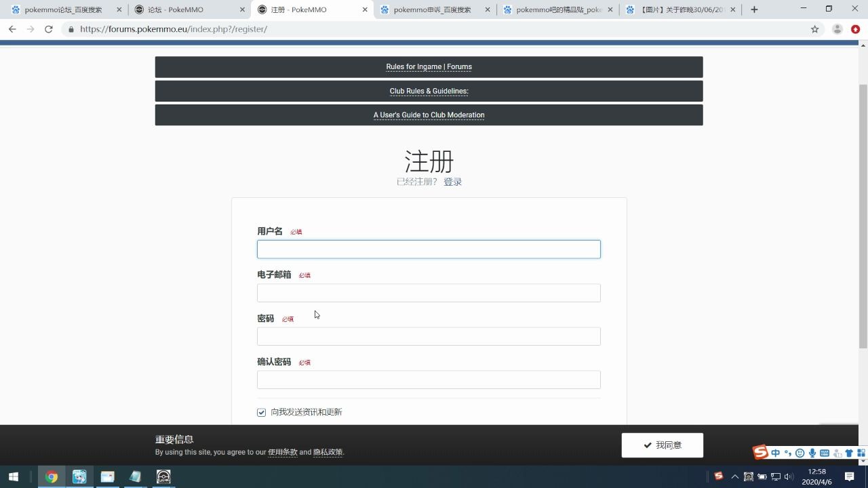Show hidden tray icons chevron
Screen dimensions: 868x488
[x=735, y=476]
